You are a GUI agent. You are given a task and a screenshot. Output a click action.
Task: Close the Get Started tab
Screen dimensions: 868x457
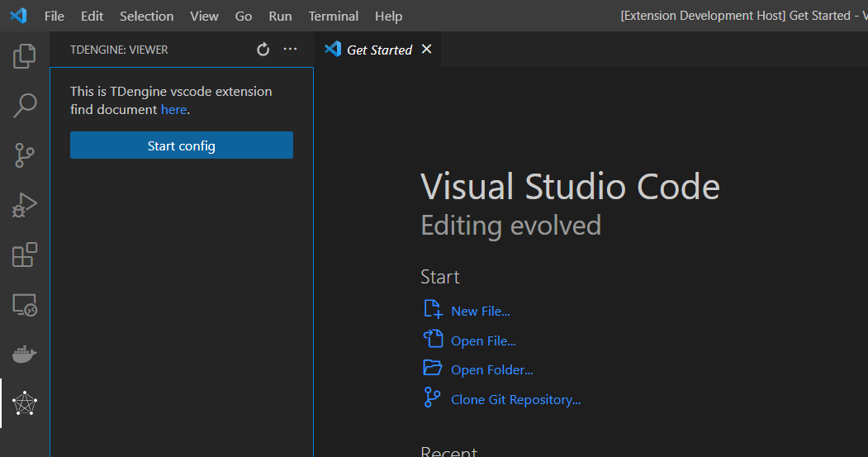(x=427, y=50)
